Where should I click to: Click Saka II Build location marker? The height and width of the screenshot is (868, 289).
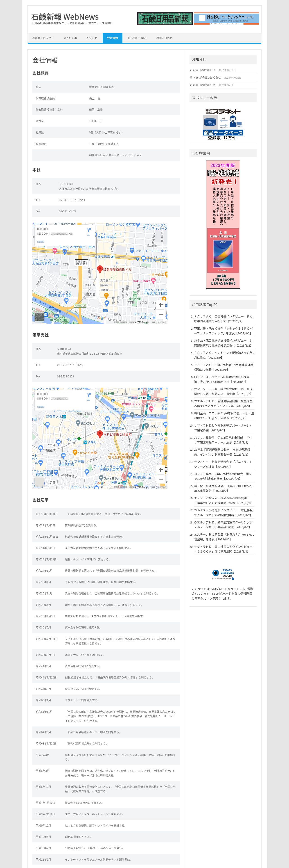(101, 478)
